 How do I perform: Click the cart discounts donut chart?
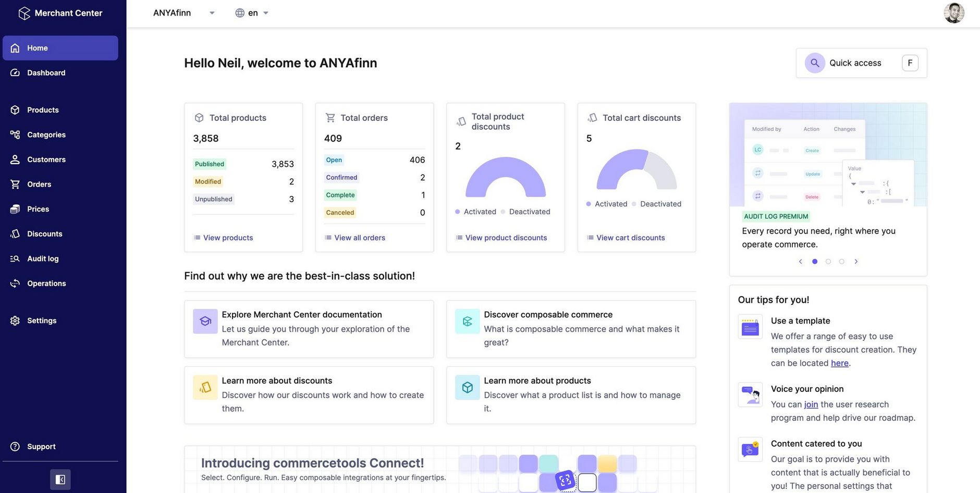pyautogui.click(x=636, y=169)
